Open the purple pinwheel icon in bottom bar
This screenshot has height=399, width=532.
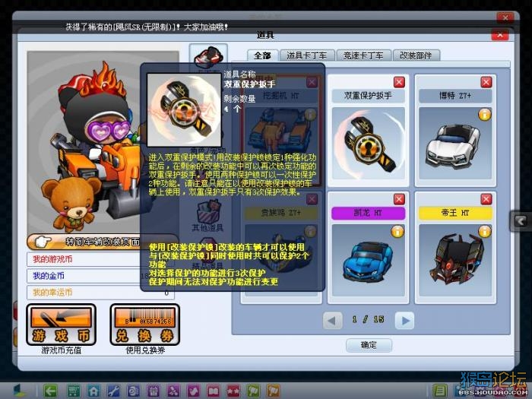pyautogui.click(x=173, y=391)
